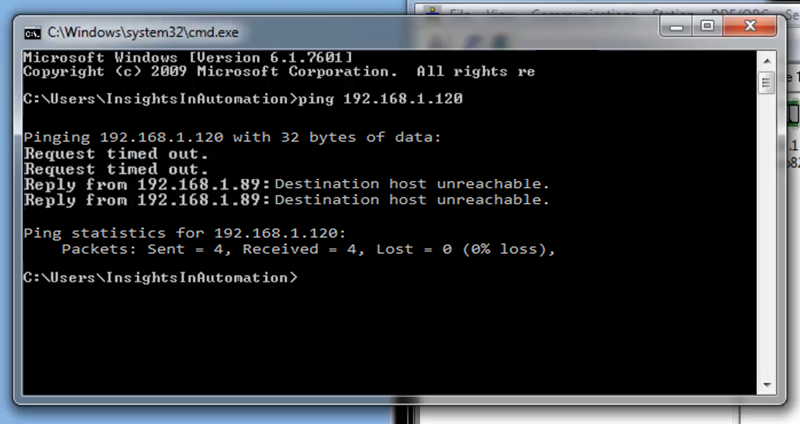Screen dimensions: 800x424
Task: Click the second Reply from 192.168.1.89 line
Action: [x=286, y=200]
